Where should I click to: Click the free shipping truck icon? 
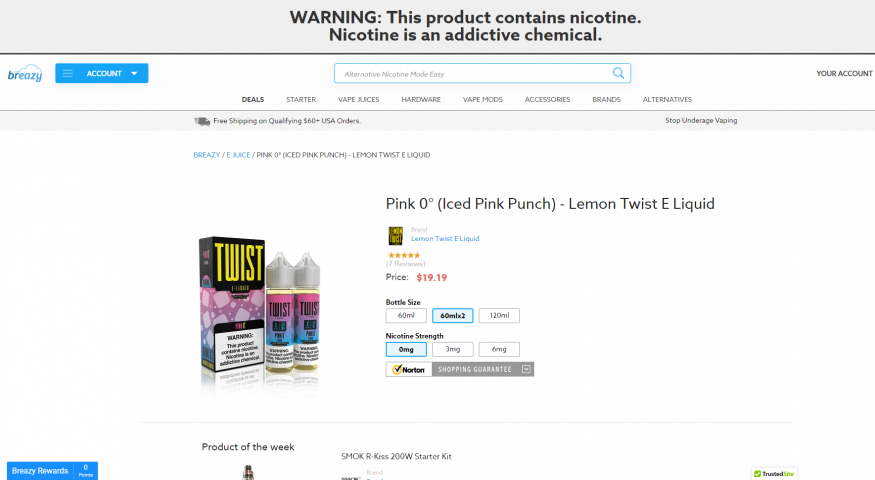[x=202, y=121]
